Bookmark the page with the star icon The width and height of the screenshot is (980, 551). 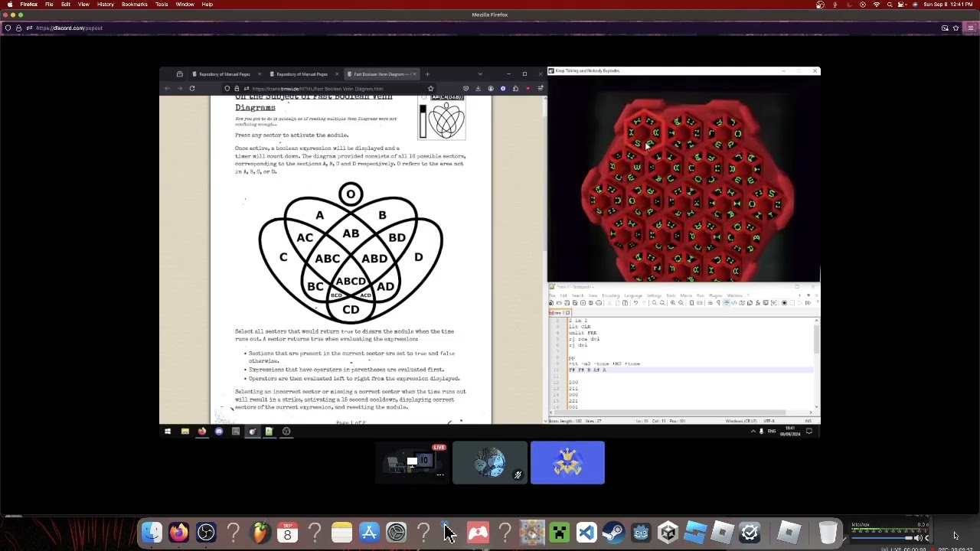pyautogui.click(x=430, y=89)
